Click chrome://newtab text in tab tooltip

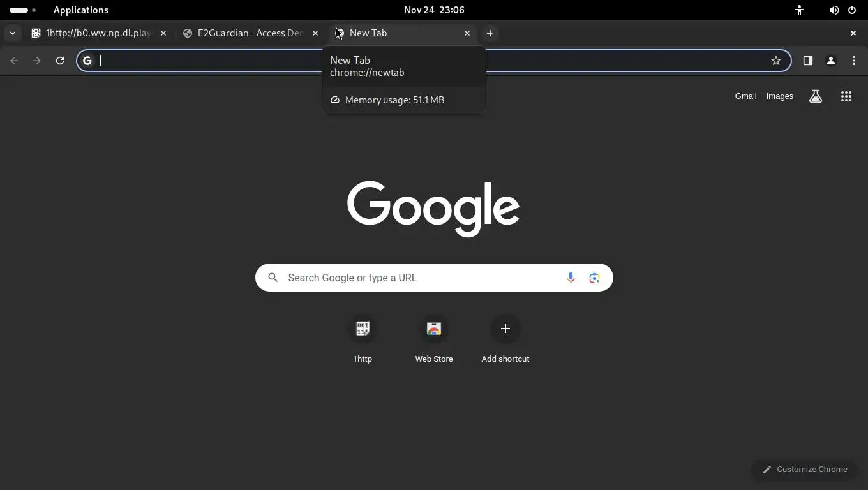point(367,73)
